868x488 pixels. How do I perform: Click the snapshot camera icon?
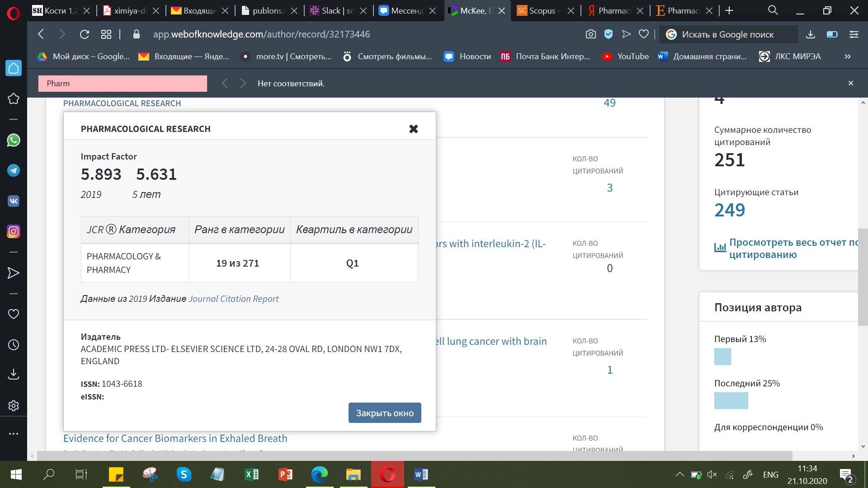[x=590, y=34]
